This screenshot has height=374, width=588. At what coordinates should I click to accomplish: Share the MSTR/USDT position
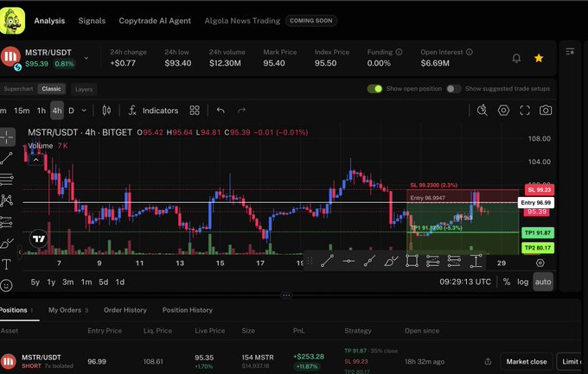tap(488, 361)
